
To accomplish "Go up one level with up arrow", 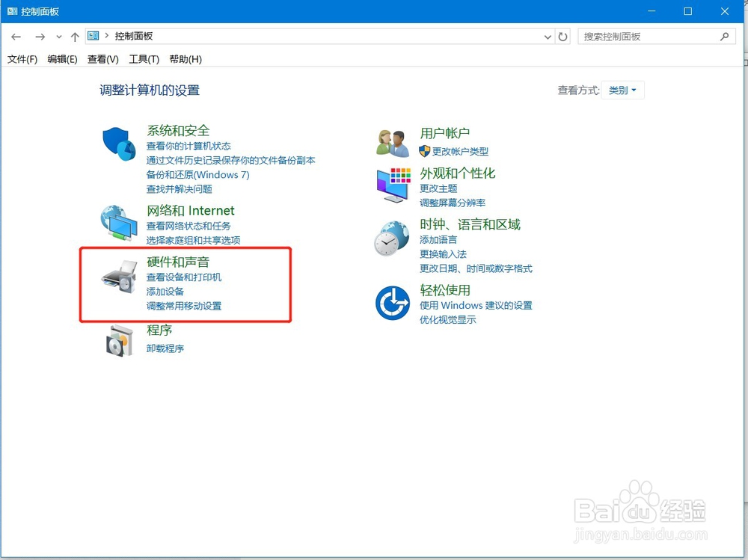I will (x=75, y=37).
